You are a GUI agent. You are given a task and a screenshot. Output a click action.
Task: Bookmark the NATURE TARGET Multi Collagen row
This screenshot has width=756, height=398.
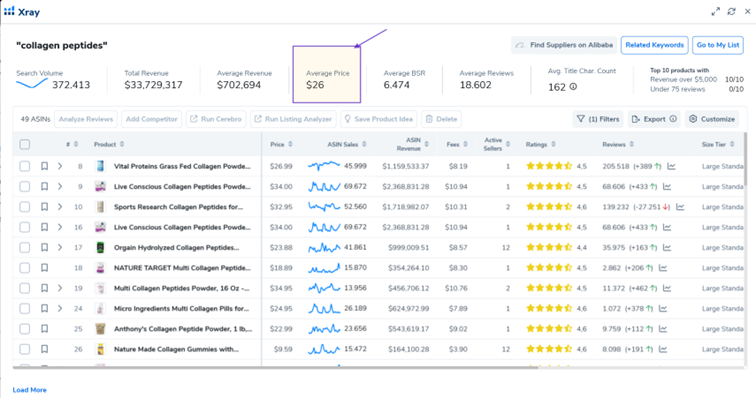point(44,268)
